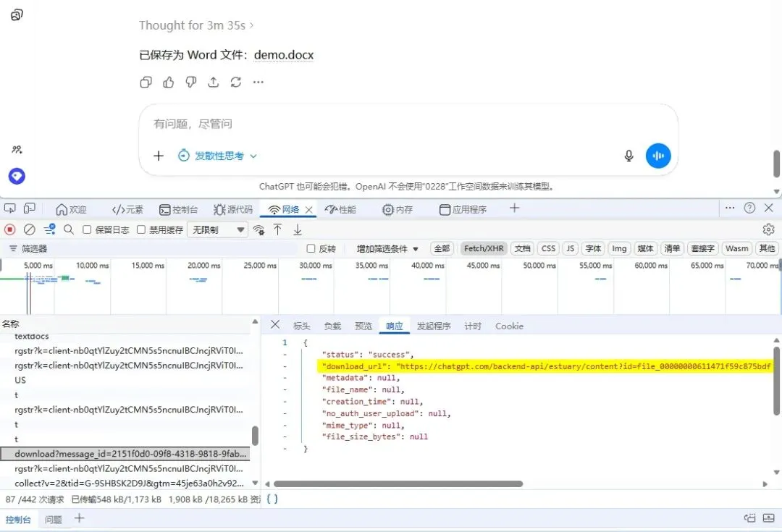Open the demo.docx file link
The image size is (782, 532).
pyautogui.click(x=284, y=55)
